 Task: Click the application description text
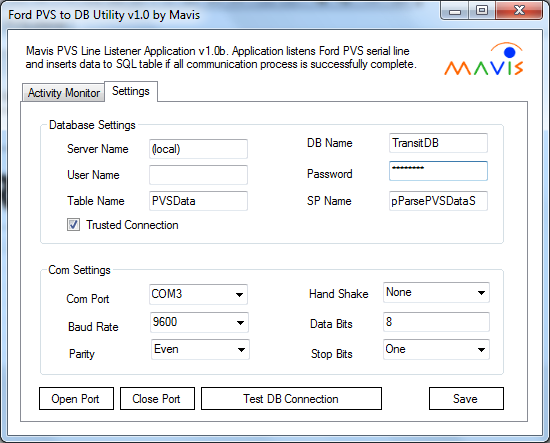221,58
